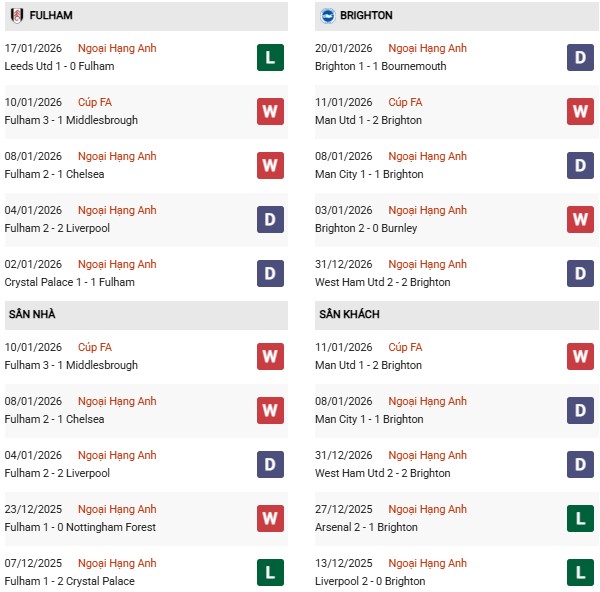The height and width of the screenshot is (592, 600).
Task: Click the Brighton 1 - 1 Bournemouth match result
Action: [380, 66]
